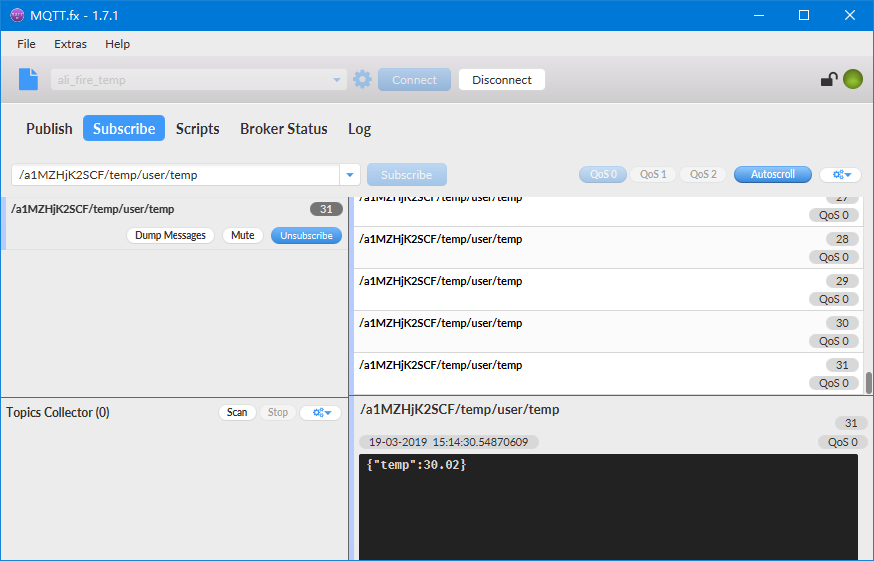Click the payload text {"temp":30.02}
This screenshot has height=561, width=874.
pos(416,465)
